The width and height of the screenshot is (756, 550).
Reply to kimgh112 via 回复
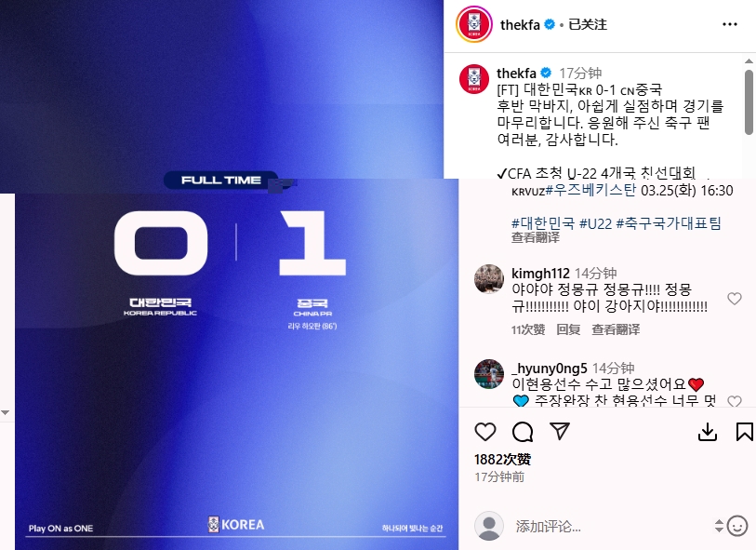[568, 329]
